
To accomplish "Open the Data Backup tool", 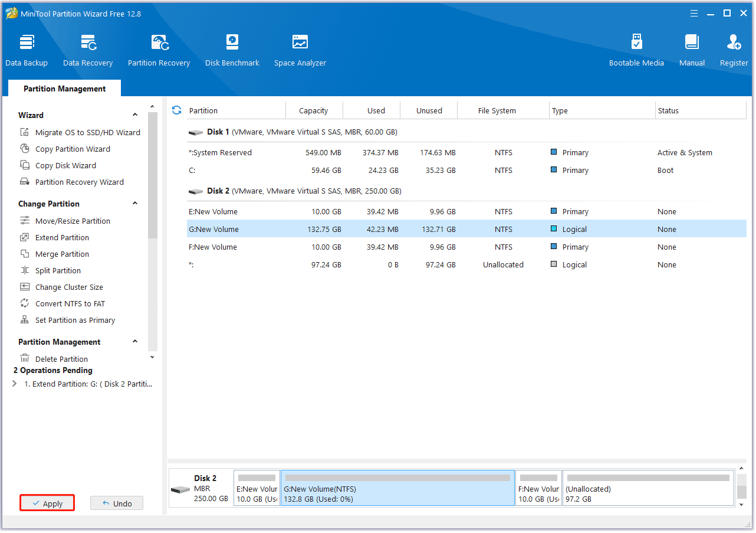I will pyautogui.click(x=27, y=50).
